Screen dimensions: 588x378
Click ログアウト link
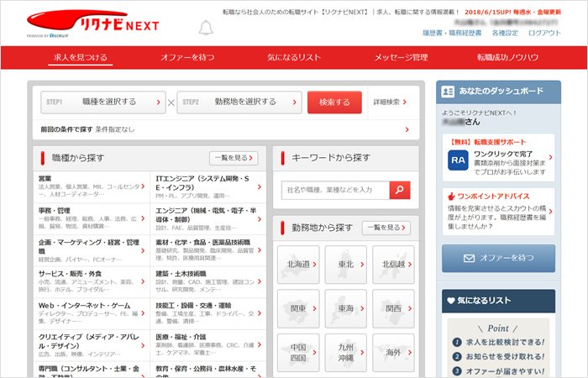click(x=544, y=33)
